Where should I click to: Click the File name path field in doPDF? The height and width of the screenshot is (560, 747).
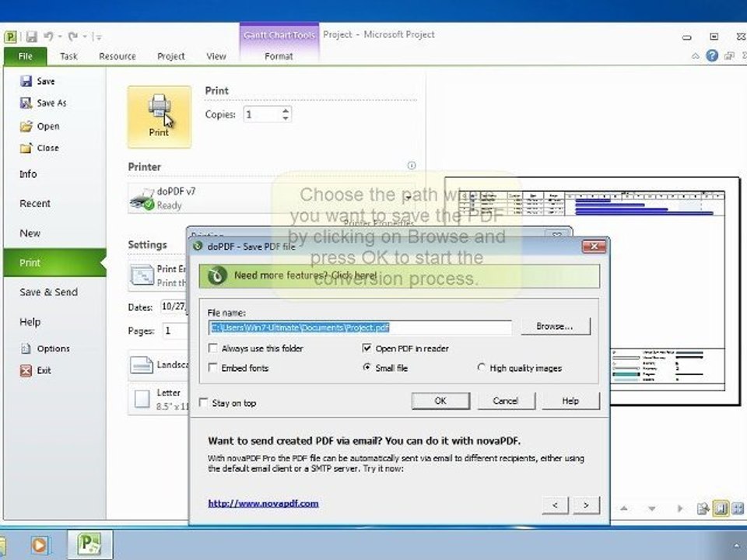pos(360,327)
